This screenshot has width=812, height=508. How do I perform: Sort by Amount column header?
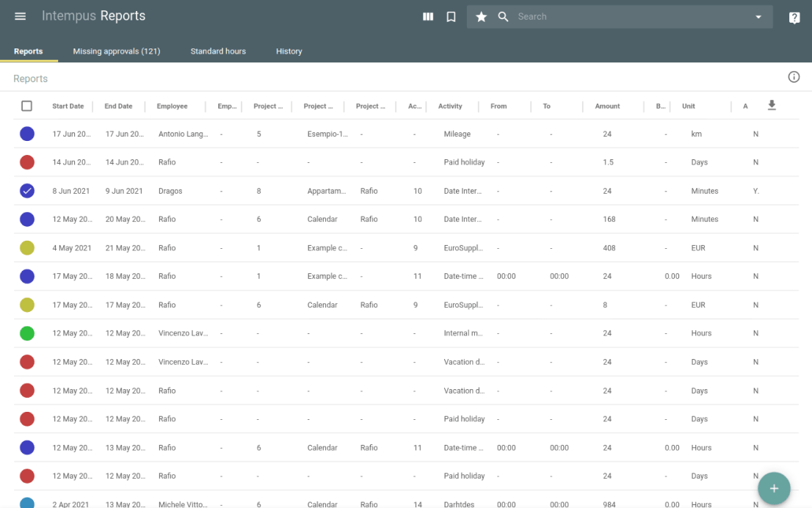tap(607, 106)
